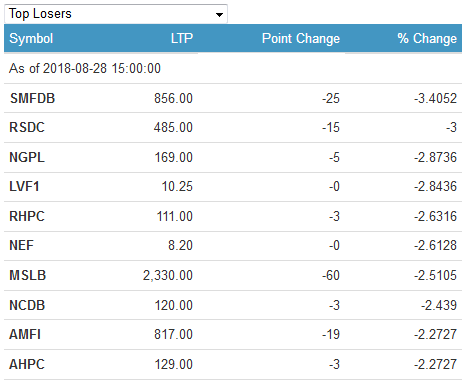The height and width of the screenshot is (386, 467).
Task: Select the AMFI stock symbol
Action: (x=25, y=334)
